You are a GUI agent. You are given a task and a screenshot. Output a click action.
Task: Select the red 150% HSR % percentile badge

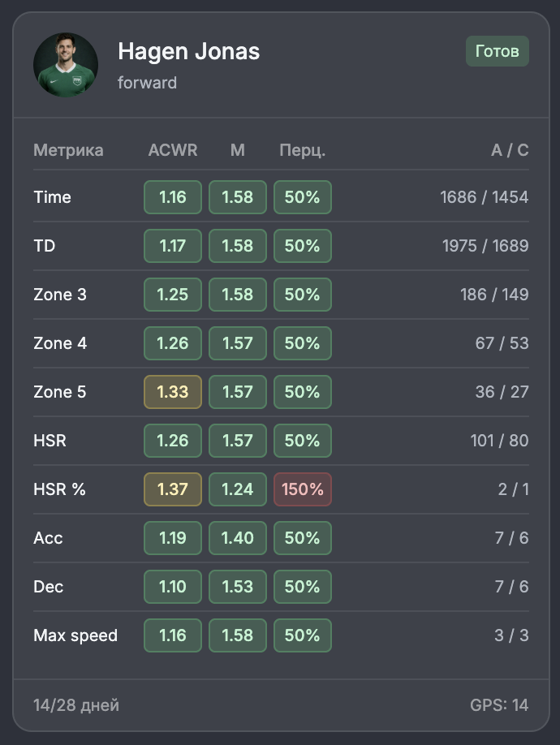coord(303,489)
